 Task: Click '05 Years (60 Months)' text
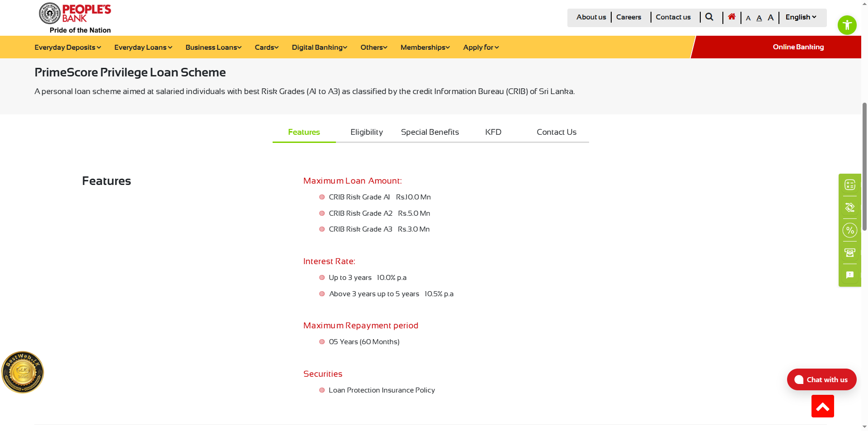[364, 342]
